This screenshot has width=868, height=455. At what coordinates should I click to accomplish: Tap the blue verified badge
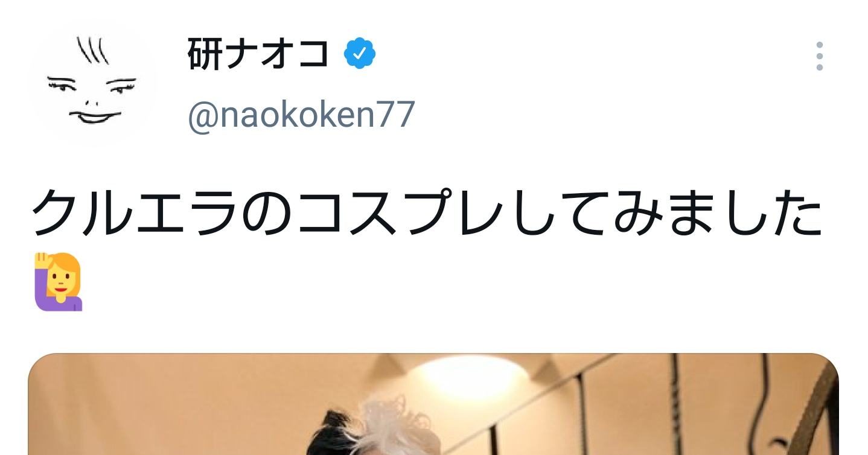pos(360,54)
